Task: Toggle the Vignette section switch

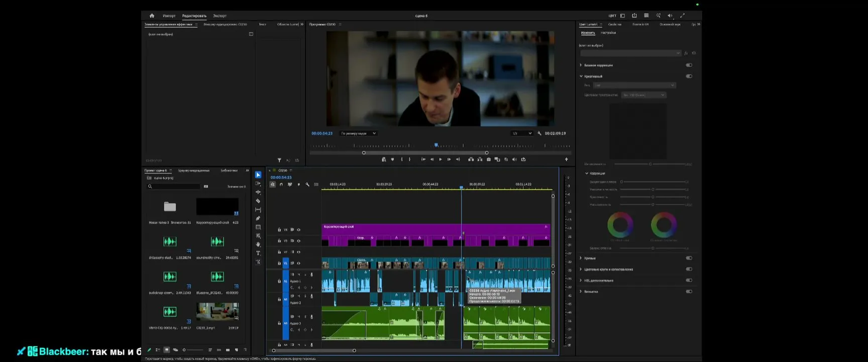Action: [689, 292]
